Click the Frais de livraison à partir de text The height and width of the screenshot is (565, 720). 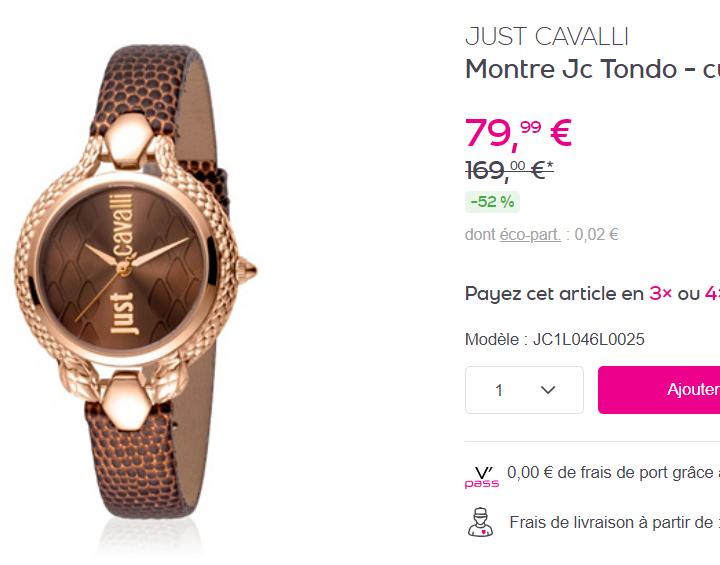614,522
